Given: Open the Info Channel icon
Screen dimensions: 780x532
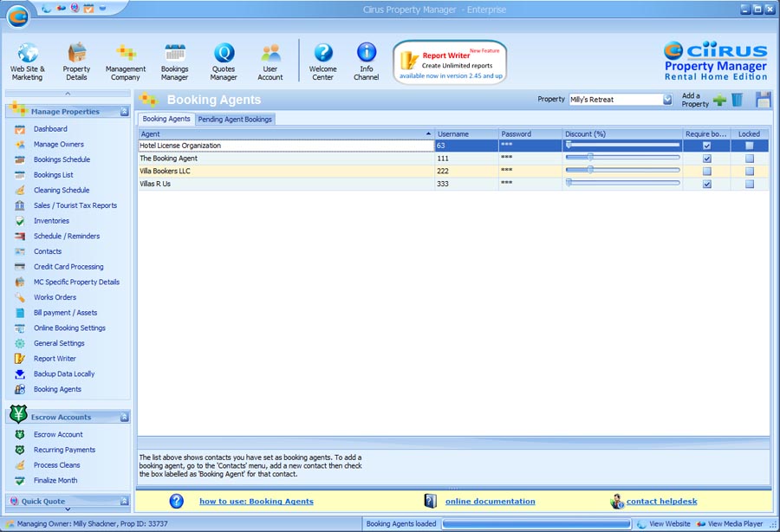Looking at the screenshot, I should pyautogui.click(x=367, y=52).
